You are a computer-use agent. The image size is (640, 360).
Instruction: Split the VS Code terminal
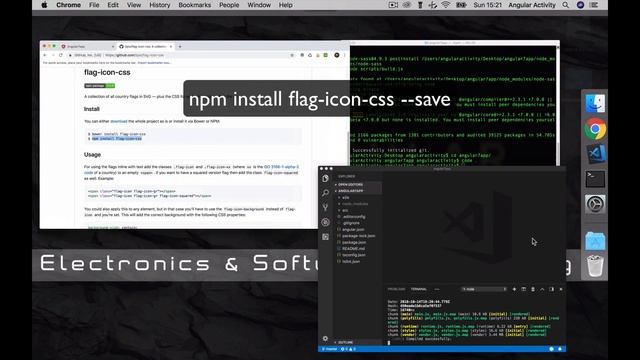click(524, 289)
